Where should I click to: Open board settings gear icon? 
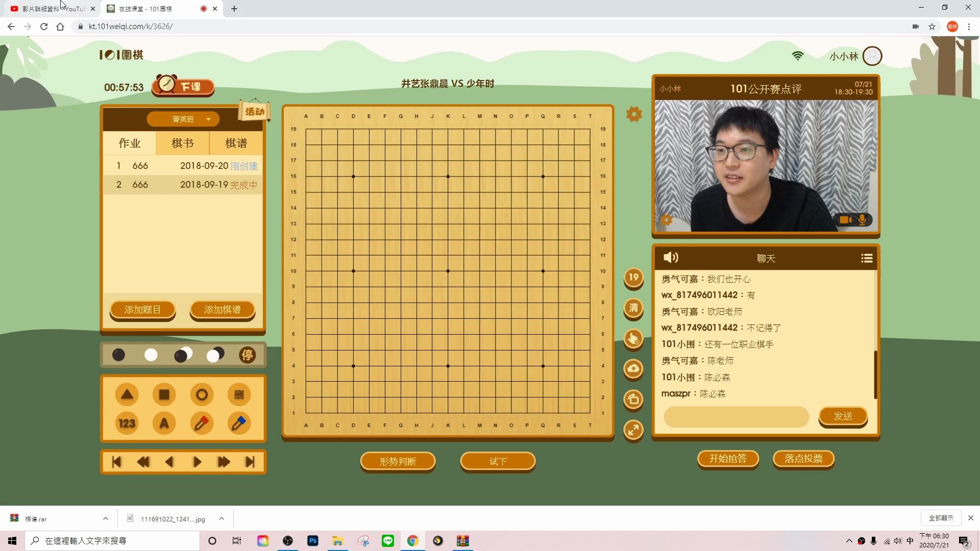[634, 114]
